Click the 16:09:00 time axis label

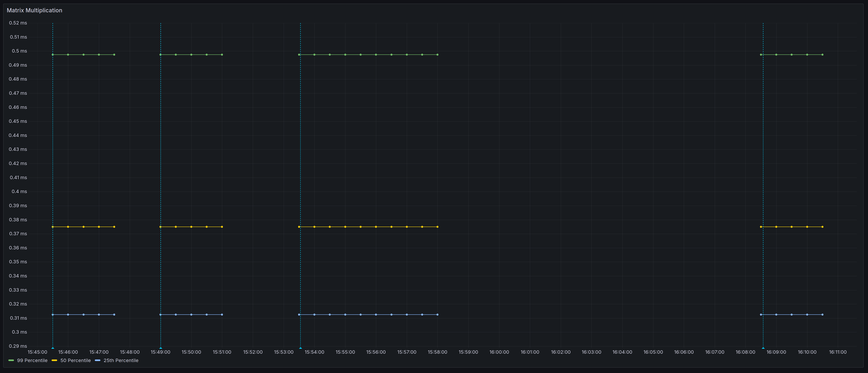tap(776, 352)
